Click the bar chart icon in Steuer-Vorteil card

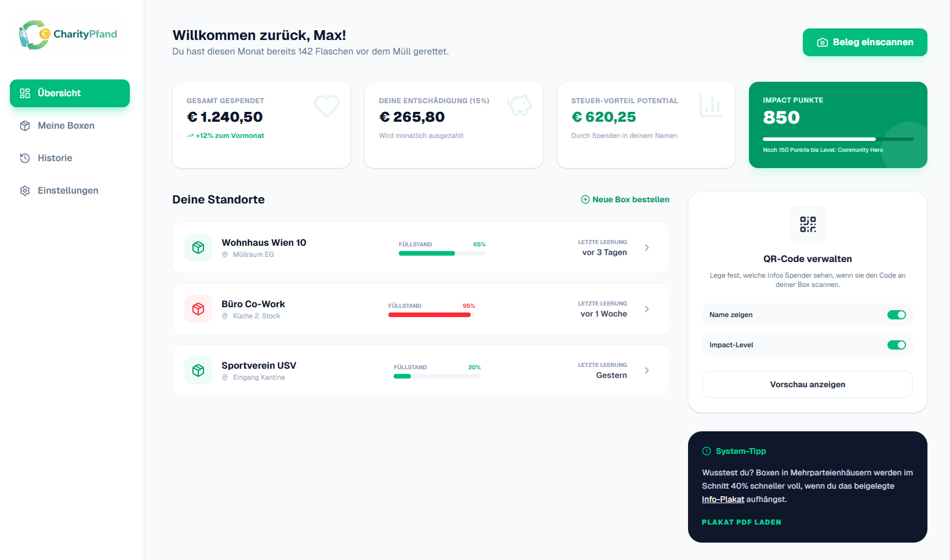(x=711, y=106)
